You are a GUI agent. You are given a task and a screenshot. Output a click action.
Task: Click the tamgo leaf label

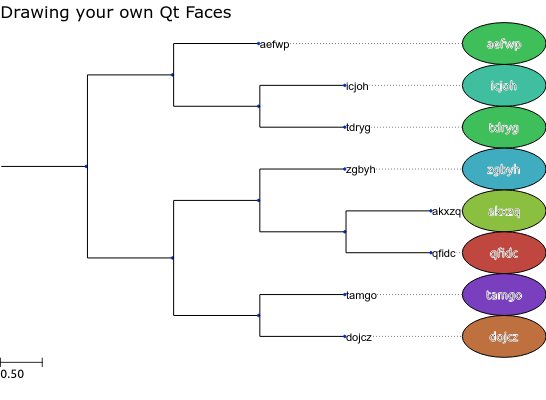pos(361,295)
